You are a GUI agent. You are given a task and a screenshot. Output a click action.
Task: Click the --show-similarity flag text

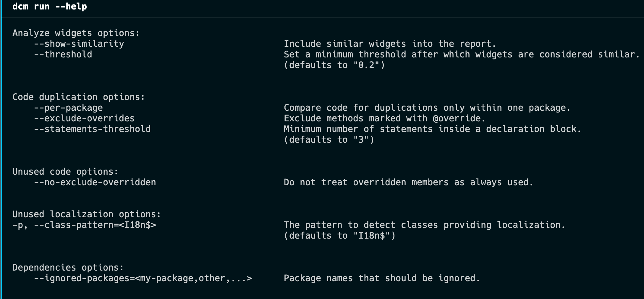pyautogui.click(x=79, y=44)
